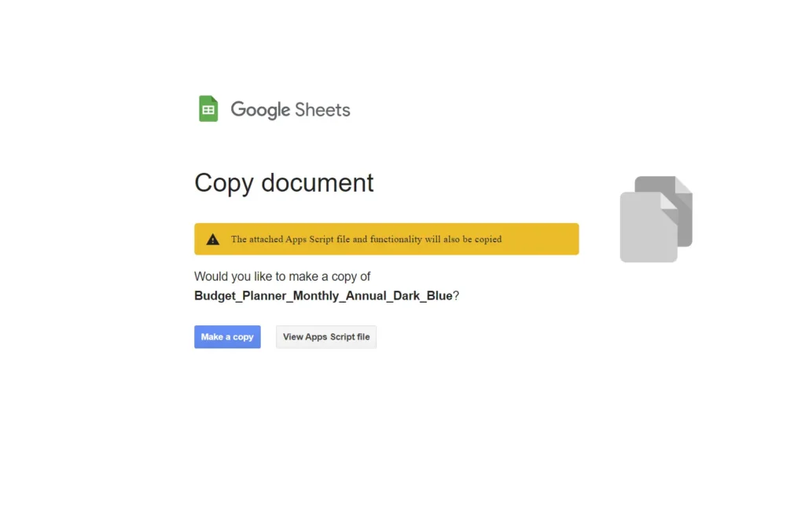Click the word "Copy" in page heading

pos(224,183)
